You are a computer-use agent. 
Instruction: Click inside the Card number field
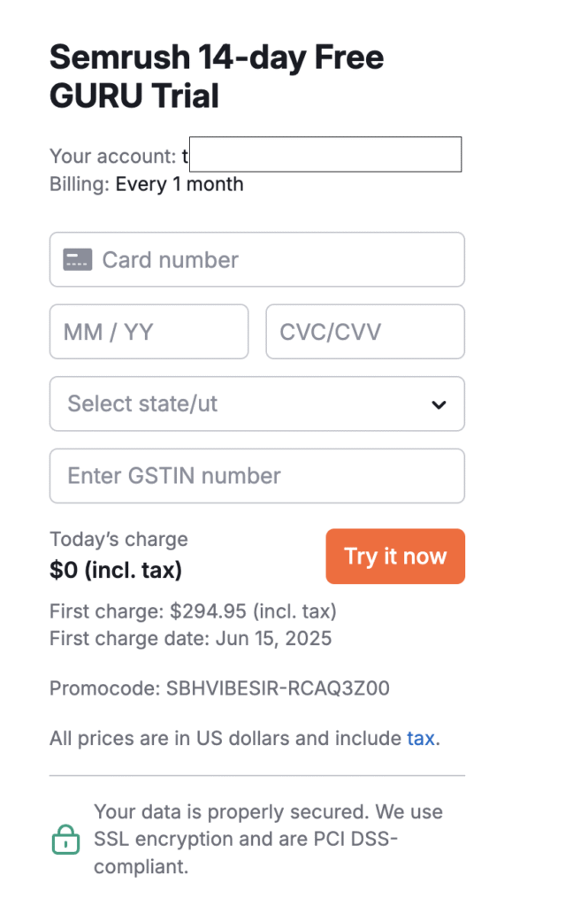(256, 259)
